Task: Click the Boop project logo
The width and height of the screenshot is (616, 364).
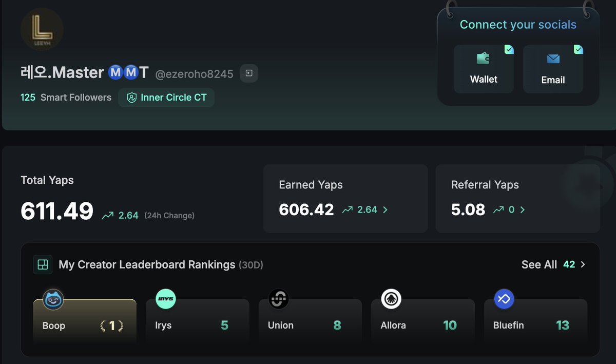Action: click(x=53, y=299)
